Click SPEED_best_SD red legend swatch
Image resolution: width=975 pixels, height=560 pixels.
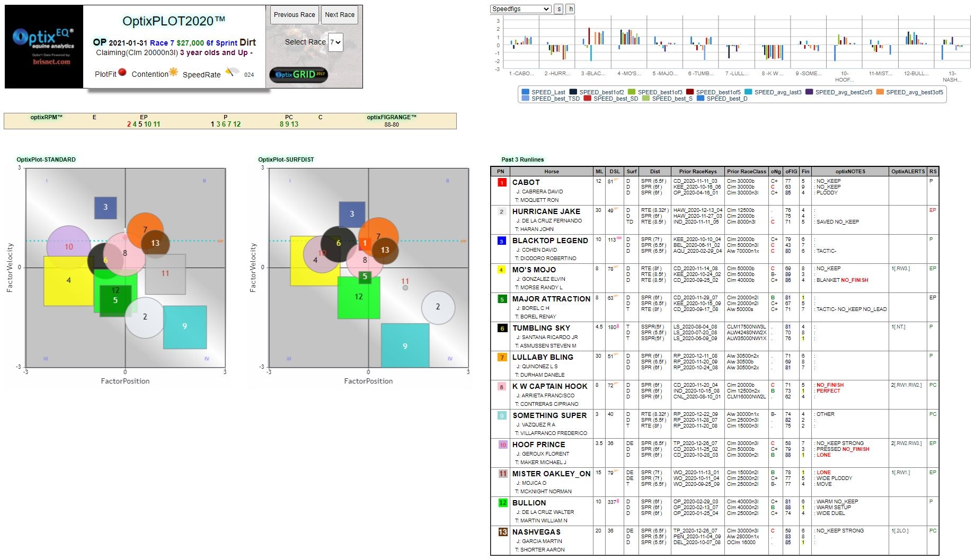click(x=587, y=99)
